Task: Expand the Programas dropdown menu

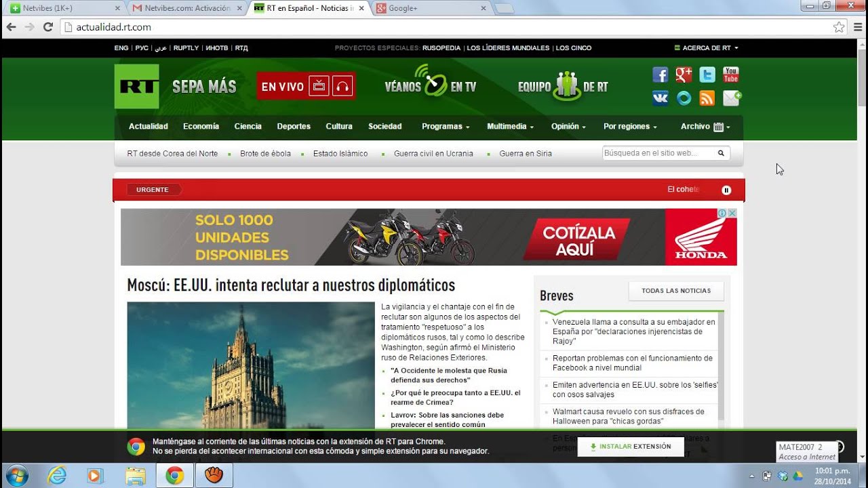Action: coord(446,126)
